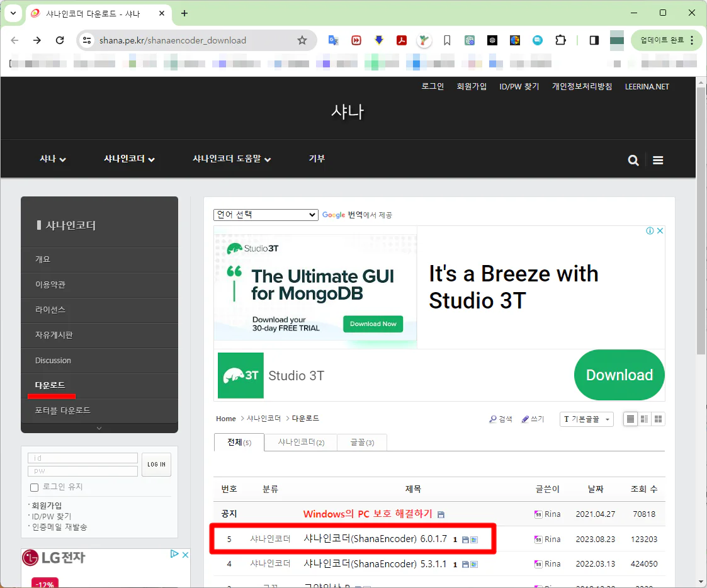Bookmark this page with the star icon
This screenshot has width=707, height=588.
302,40
